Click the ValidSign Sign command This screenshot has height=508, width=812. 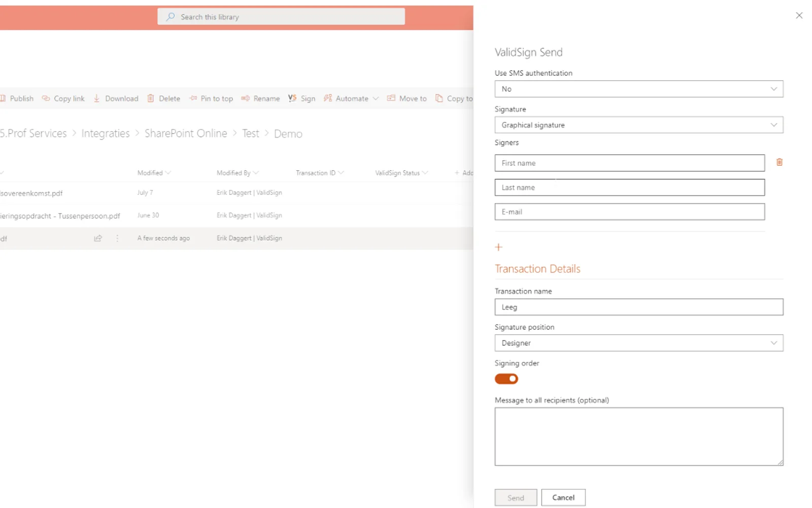(x=302, y=99)
